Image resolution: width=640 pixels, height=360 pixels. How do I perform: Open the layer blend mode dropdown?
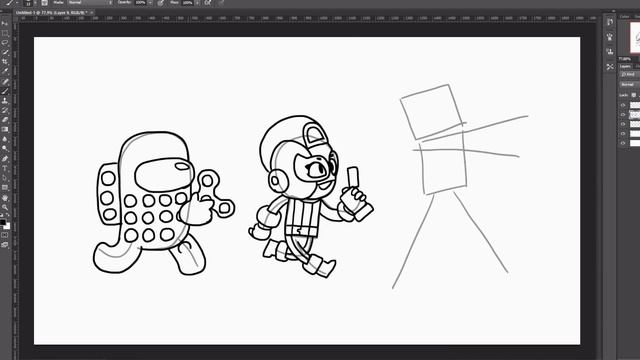coord(630,84)
